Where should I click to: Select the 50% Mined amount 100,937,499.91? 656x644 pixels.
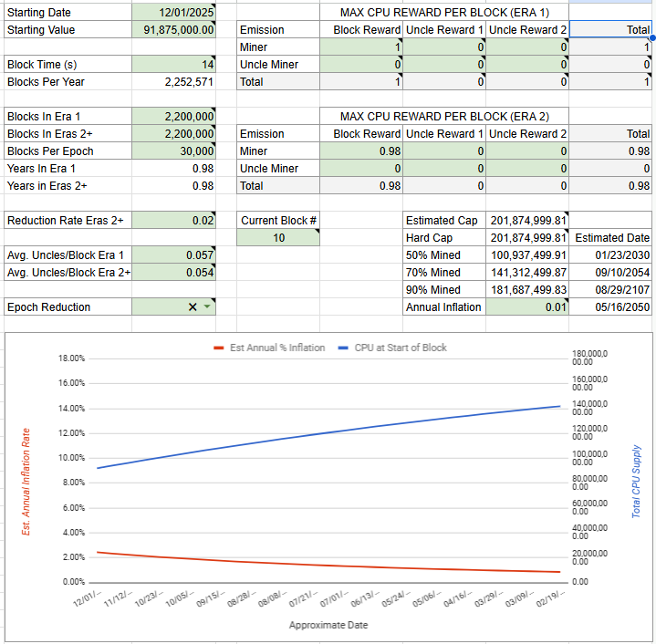tap(527, 255)
